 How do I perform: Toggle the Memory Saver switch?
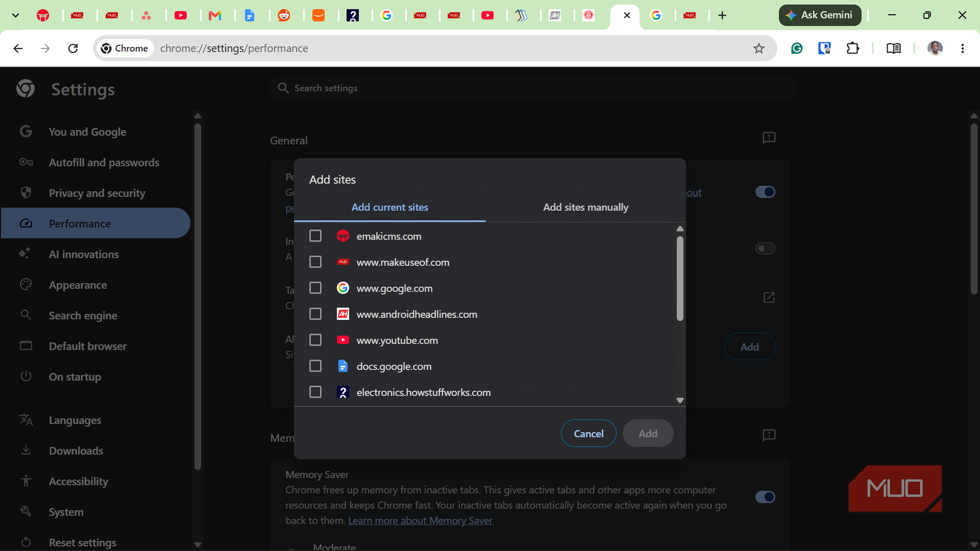click(765, 497)
